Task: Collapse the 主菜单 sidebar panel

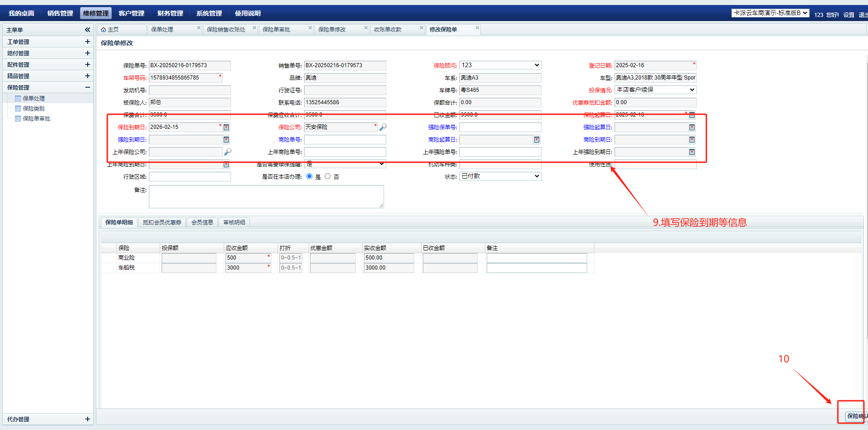Action: 87,30
